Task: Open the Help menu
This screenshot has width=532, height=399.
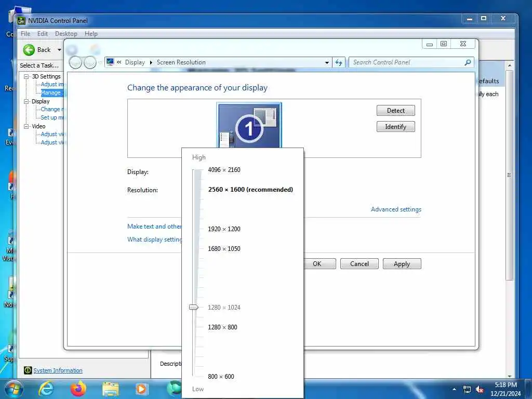Action: (91, 34)
